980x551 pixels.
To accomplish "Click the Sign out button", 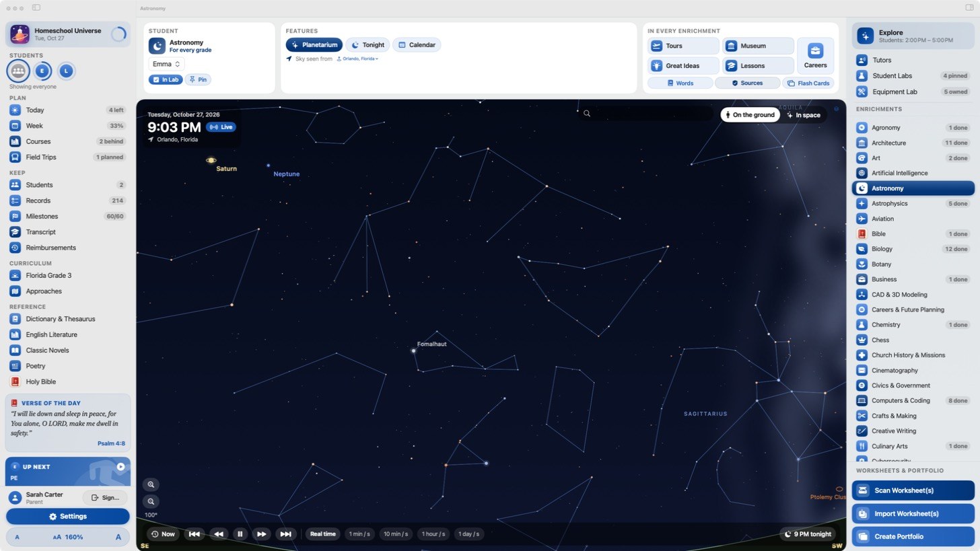I will (105, 498).
